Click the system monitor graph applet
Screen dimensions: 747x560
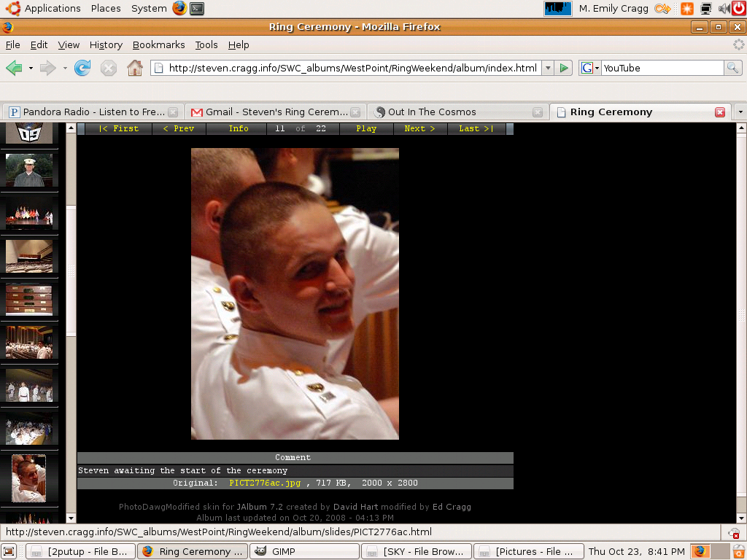tap(558, 8)
